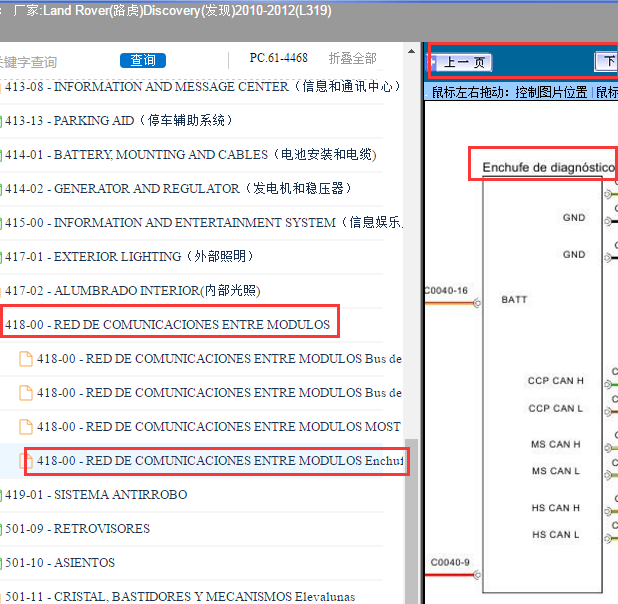Collapse 418-00 RED DE COMUNICACIONES ENTRE MODULOS
The height and width of the screenshot is (604, 618).
click(168, 324)
